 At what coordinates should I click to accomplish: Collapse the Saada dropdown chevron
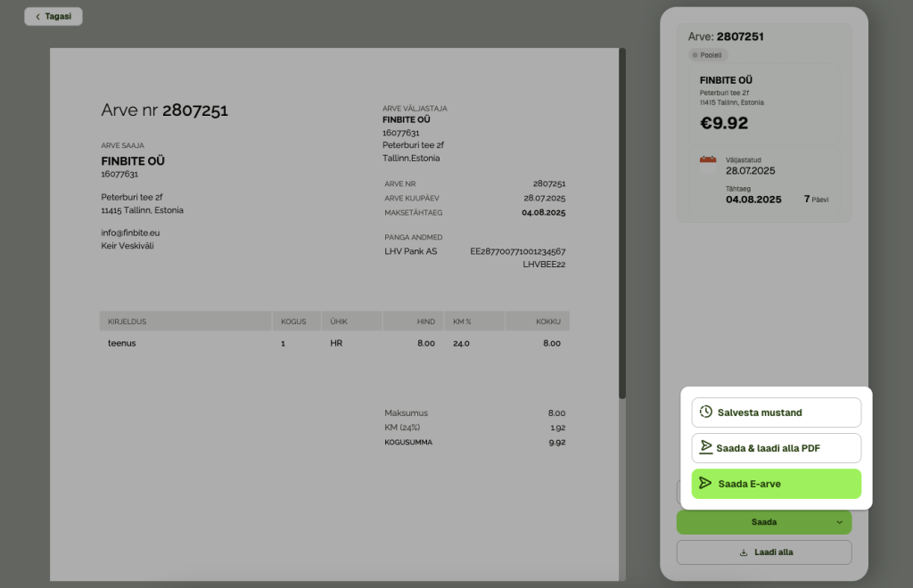[x=839, y=522]
